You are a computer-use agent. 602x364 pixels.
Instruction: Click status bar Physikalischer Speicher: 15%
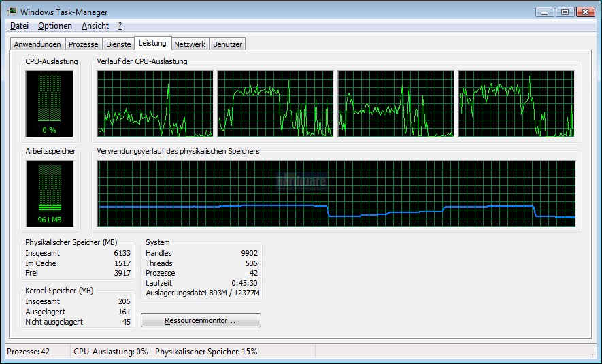pyautogui.click(x=206, y=351)
